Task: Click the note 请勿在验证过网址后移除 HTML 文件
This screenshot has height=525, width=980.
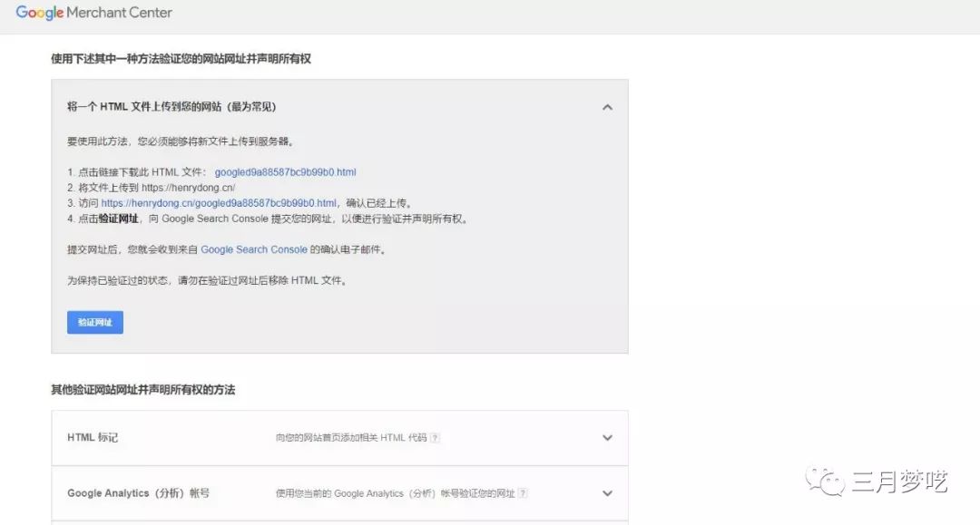Action: point(262,281)
